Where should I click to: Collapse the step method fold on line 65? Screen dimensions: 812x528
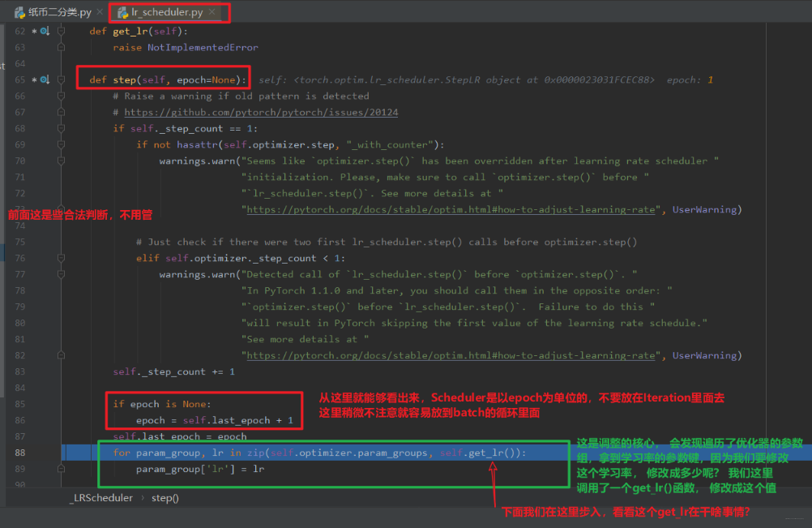61,79
